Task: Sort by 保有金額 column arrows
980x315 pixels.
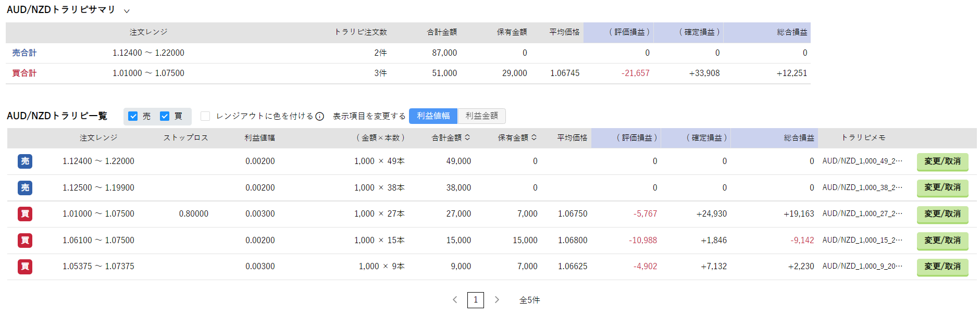Action: pyautogui.click(x=534, y=137)
